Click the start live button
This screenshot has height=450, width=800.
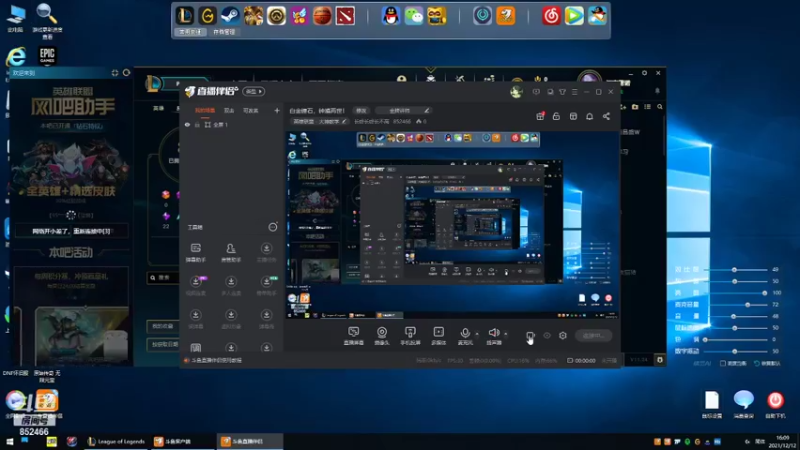[593, 335]
